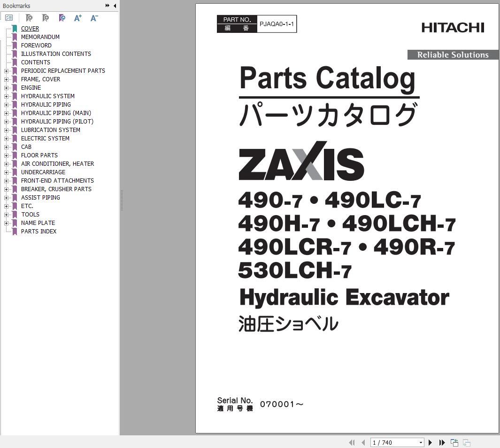Click the CAB bookmark ribbon icon

[15, 147]
